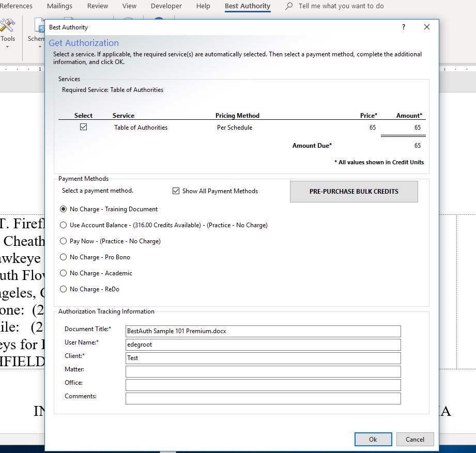Expand the Tools dropdown arrow
Viewport: 476px width, 453px height.
point(8,47)
